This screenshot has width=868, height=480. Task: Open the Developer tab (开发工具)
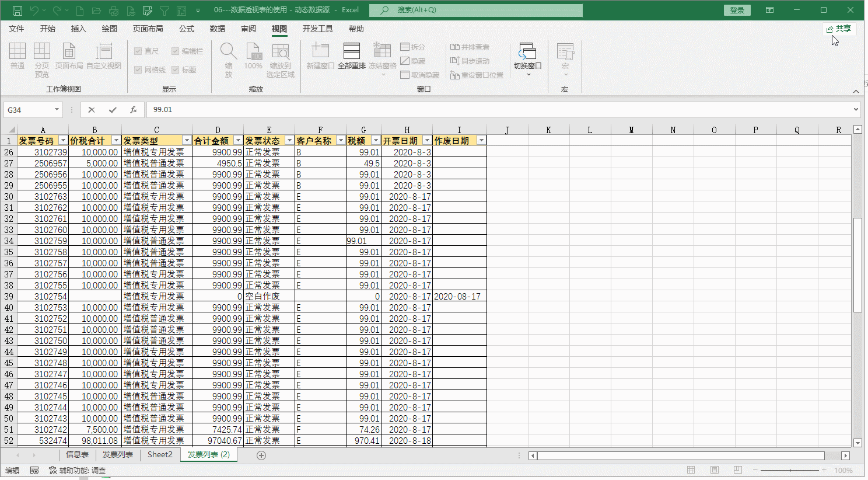coord(318,29)
